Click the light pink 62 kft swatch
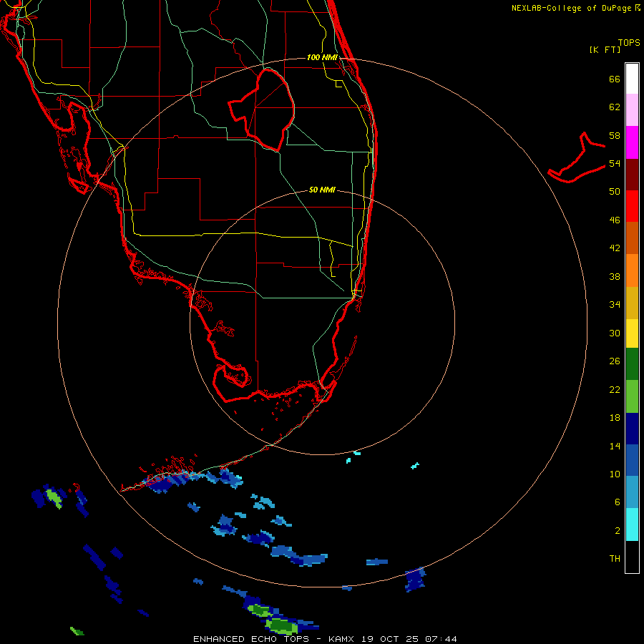644x644 pixels. click(632, 110)
